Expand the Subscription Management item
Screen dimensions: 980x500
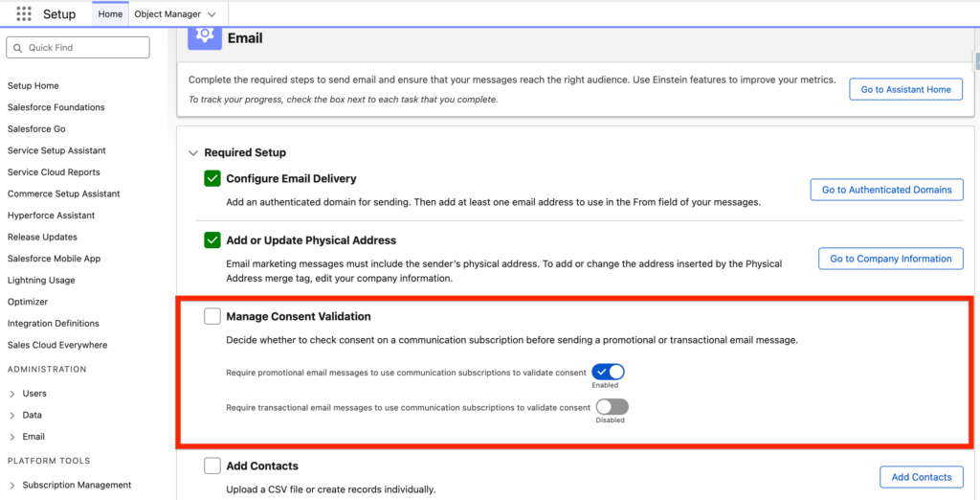[x=11, y=486]
